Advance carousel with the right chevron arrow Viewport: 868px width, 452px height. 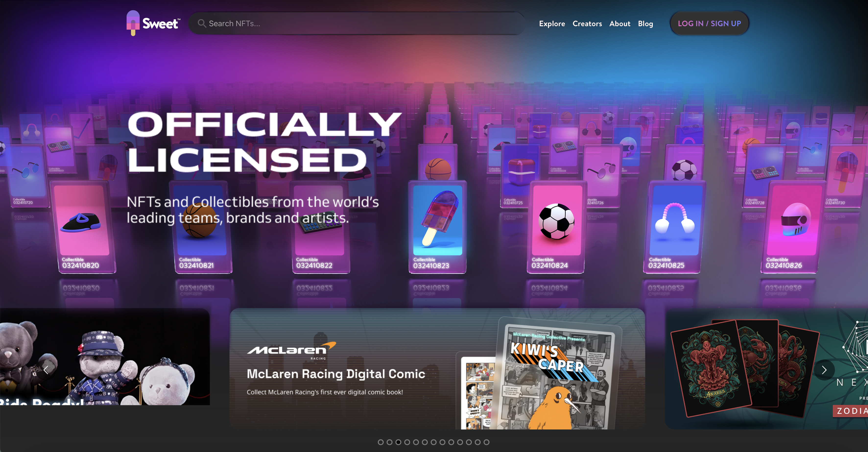coord(824,370)
